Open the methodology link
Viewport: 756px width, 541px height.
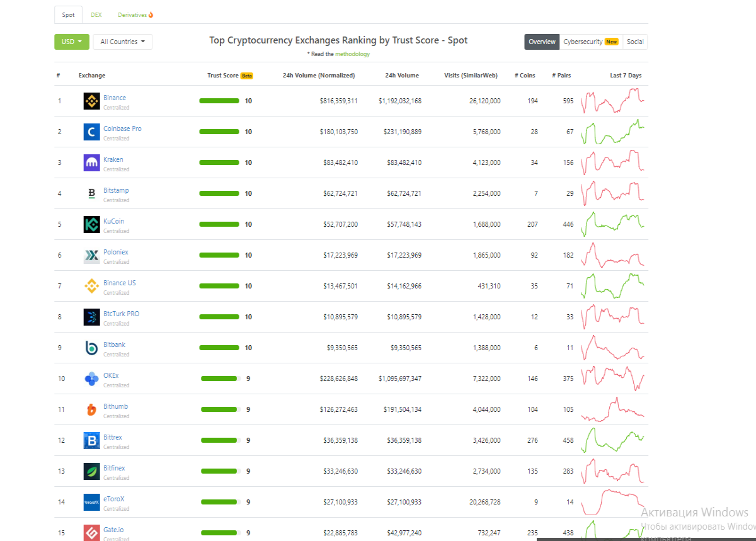(352, 54)
